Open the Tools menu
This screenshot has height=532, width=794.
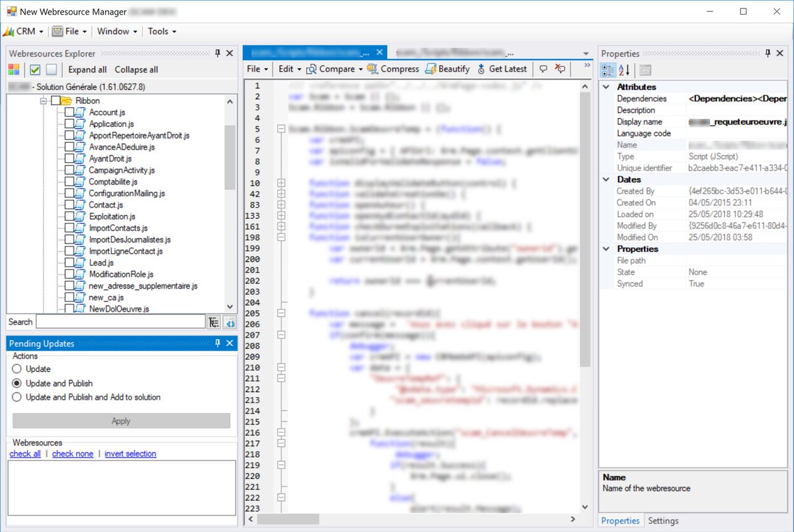pos(162,31)
